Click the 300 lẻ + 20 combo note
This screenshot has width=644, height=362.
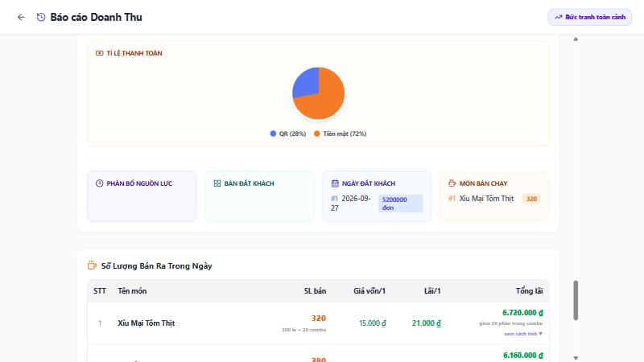(303, 330)
